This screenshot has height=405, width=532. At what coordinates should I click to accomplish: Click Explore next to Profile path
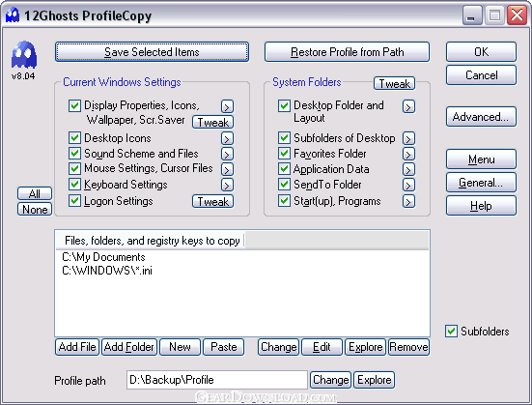375,380
